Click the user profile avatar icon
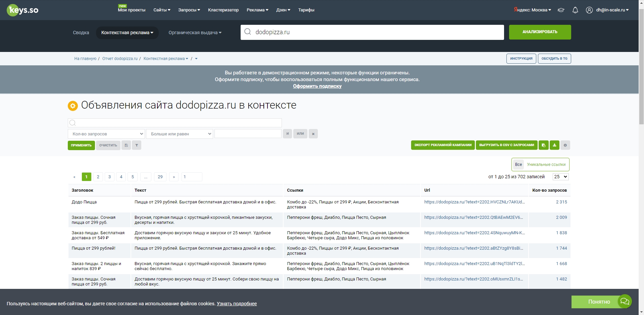The height and width of the screenshot is (315, 644). coord(589,10)
